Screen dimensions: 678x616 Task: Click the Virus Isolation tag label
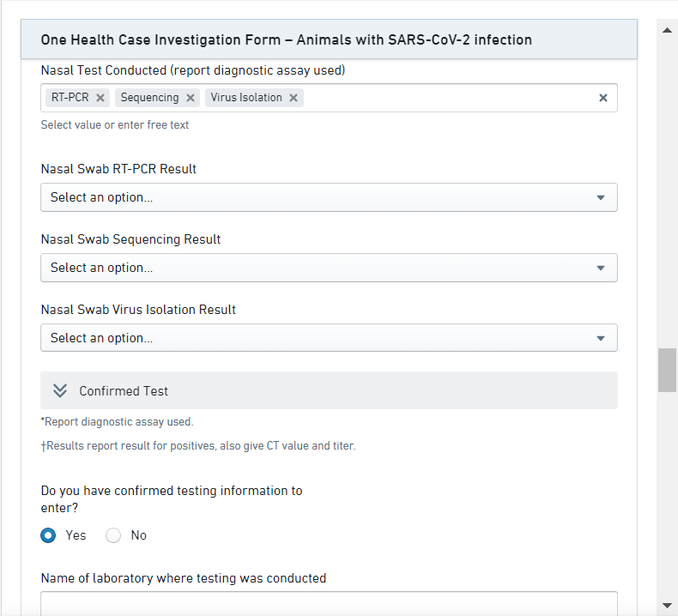click(x=245, y=98)
